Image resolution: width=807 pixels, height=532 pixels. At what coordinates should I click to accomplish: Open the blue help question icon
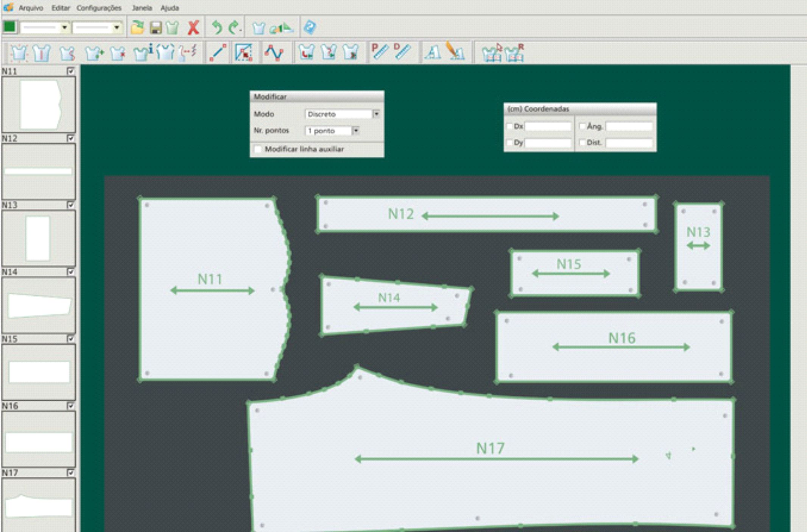point(310,27)
